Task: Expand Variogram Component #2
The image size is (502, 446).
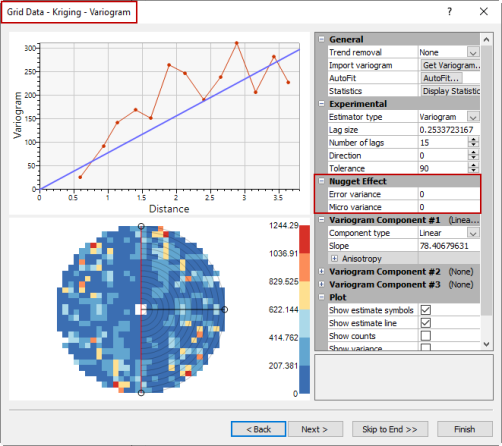Action: (x=321, y=271)
